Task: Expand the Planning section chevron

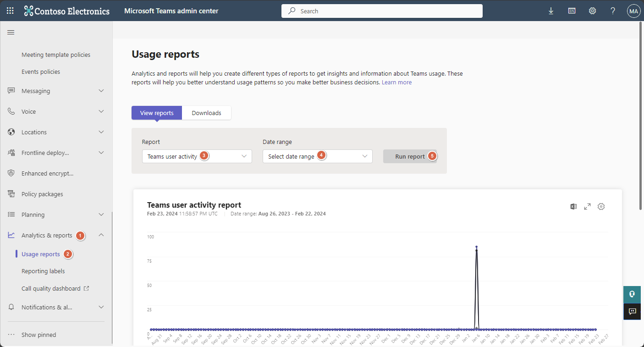Action: coord(101,215)
